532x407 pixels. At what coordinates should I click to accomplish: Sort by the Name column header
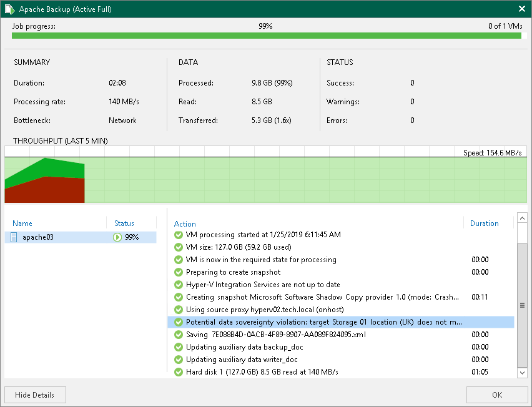coord(22,223)
